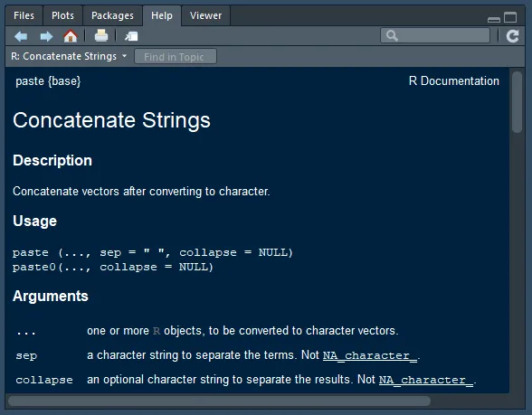Follow the NA_character_ link in sep row

click(370, 355)
